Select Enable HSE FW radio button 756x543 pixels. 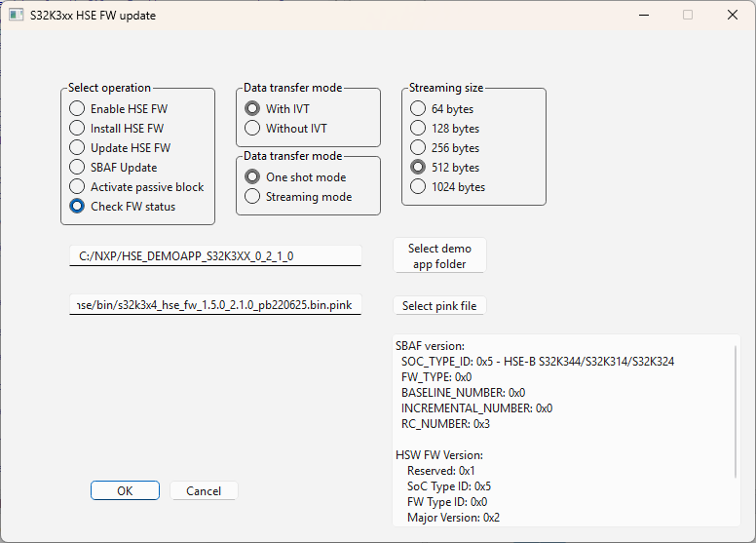[x=77, y=109]
